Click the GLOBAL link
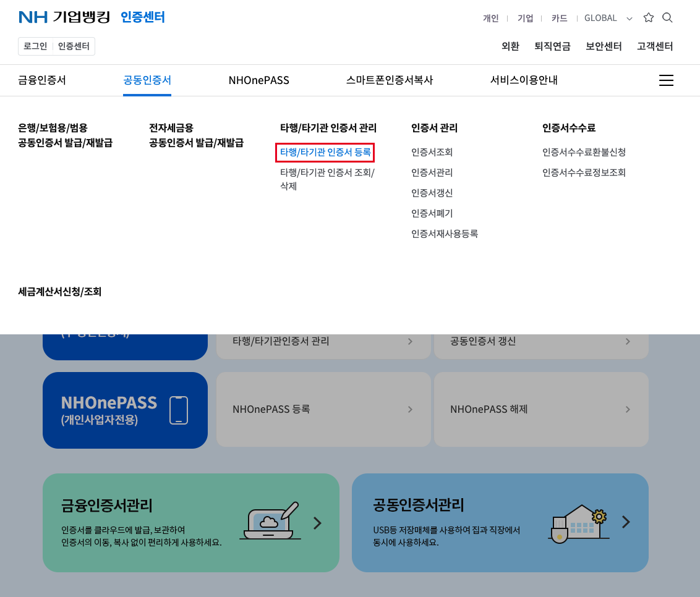The image size is (700, 597). [600, 19]
